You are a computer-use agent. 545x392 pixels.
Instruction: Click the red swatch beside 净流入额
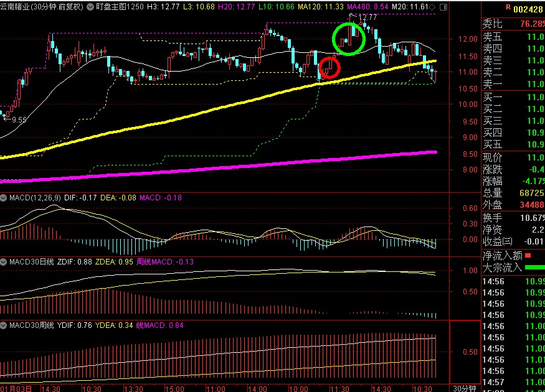528,256
